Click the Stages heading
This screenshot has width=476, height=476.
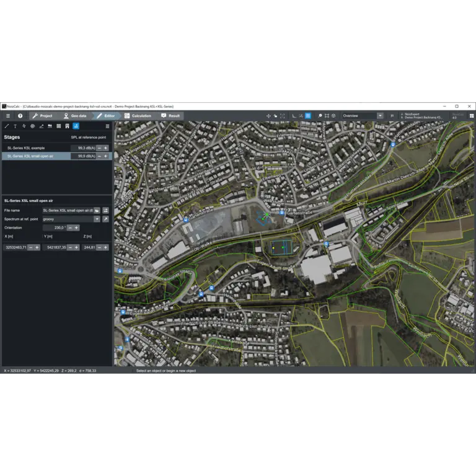click(x=12, y=137)
